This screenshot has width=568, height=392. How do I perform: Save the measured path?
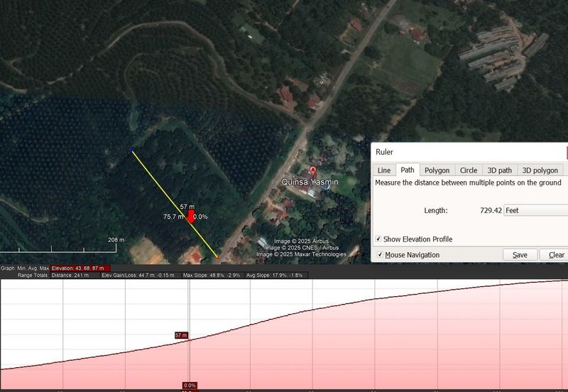[x=520, y=255]
